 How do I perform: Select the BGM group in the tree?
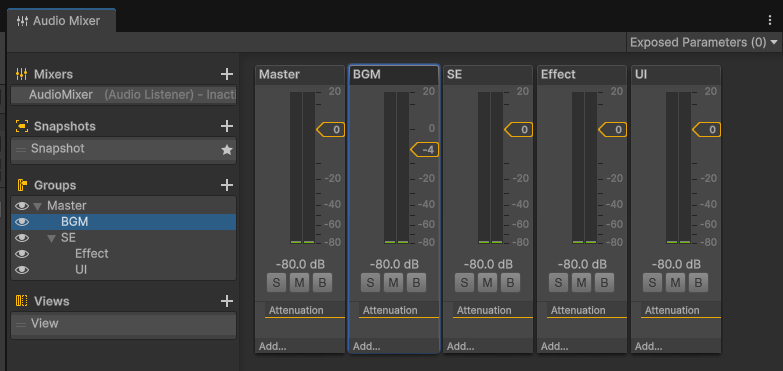point(123,222)
